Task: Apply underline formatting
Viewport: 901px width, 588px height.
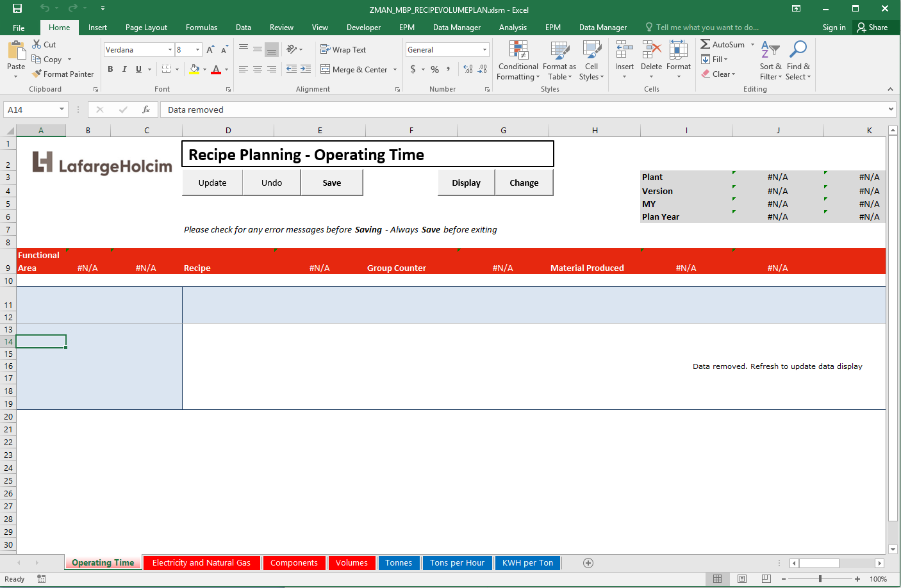Action: 138,69
